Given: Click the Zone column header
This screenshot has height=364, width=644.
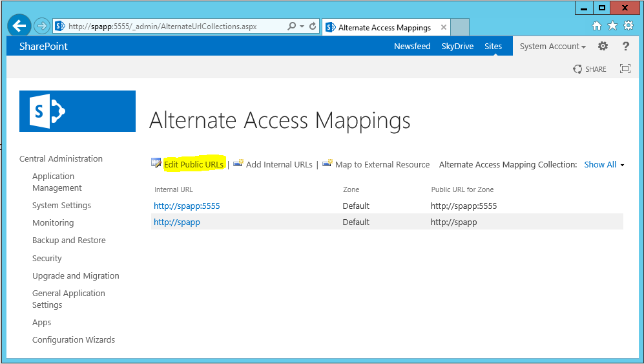Looking at the screenshot, I should (351, 189).
